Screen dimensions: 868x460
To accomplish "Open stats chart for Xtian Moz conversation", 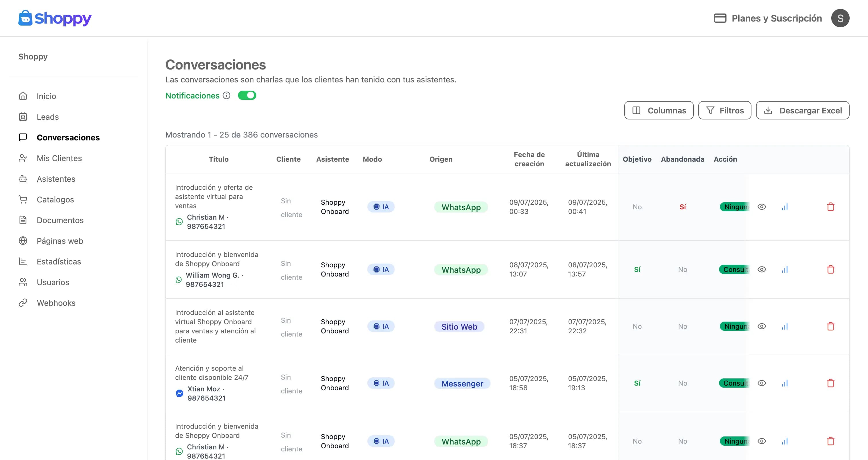I will click(x=785, y=383).
